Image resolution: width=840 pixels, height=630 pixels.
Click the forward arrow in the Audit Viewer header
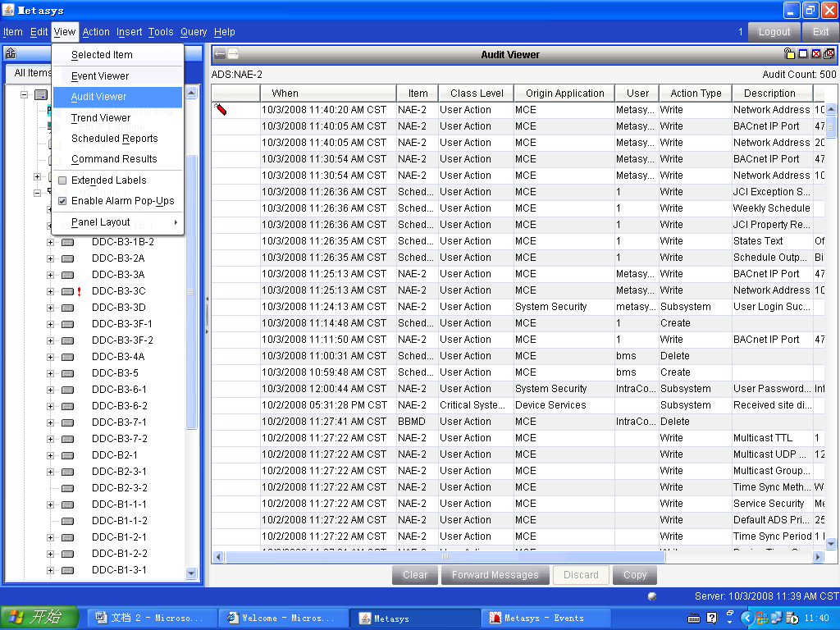233,54
